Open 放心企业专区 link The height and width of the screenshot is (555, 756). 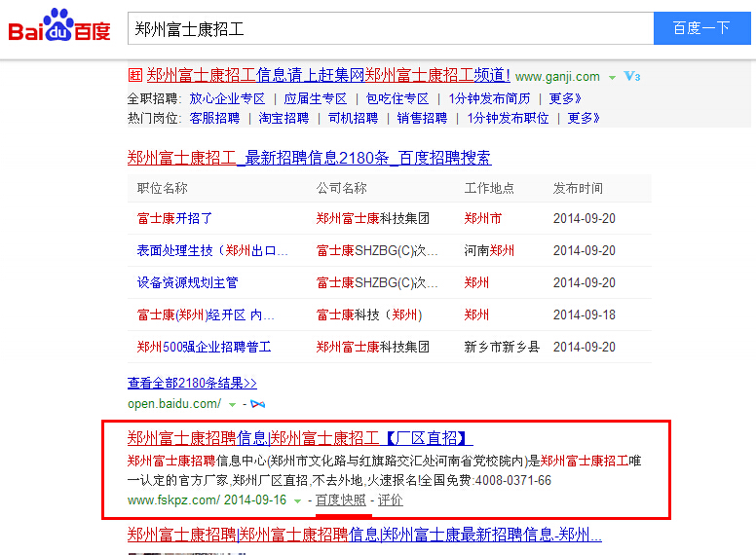coord(227,98)
